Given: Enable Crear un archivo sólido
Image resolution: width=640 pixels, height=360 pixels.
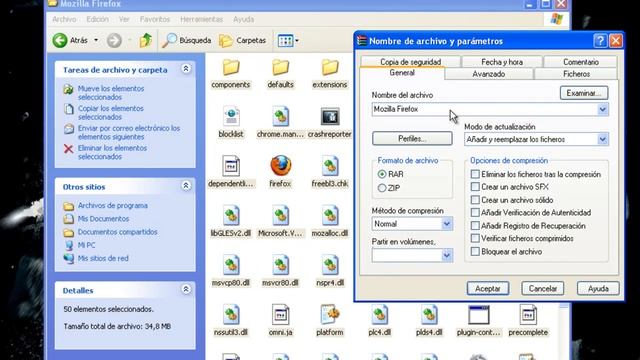Looking at the screenshot, I should [x=475, y=200].
